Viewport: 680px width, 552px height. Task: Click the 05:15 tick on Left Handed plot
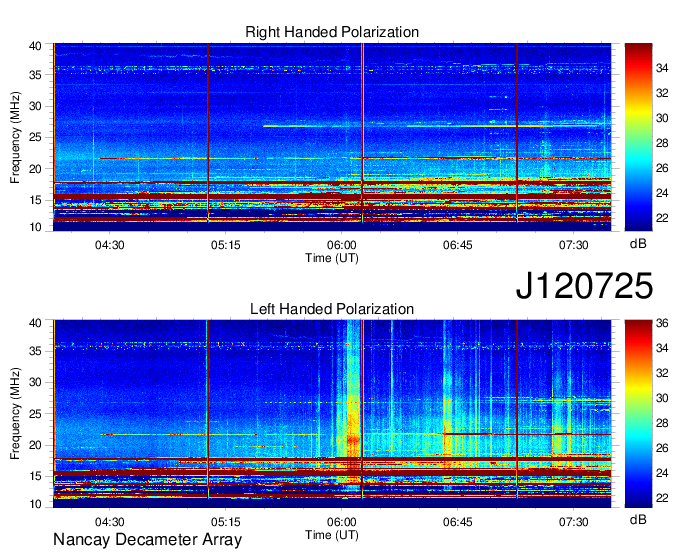[x=226, y=522]
